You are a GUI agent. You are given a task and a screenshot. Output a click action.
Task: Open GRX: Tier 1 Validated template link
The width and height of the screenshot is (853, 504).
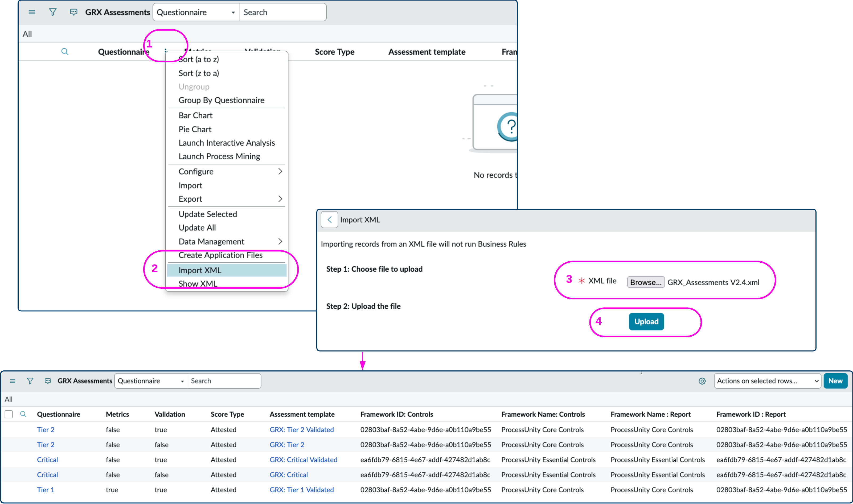click(x=302, y=490)
